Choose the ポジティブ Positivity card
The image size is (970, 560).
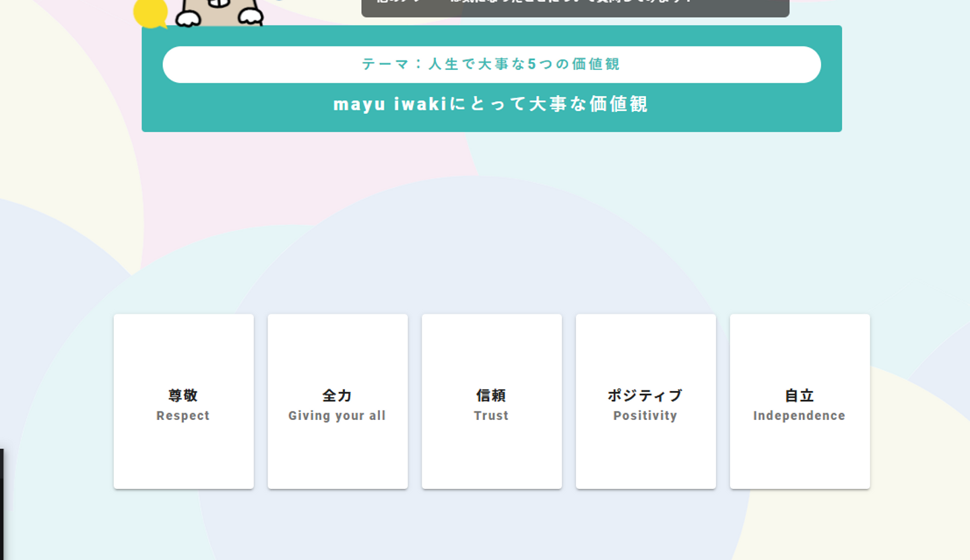coord(646,401)
